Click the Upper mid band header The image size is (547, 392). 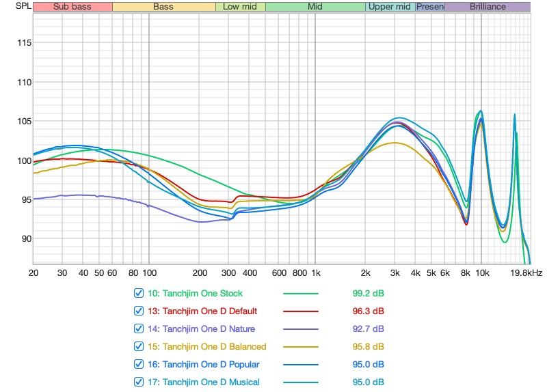pyautogui.click(x=390, y=7)
